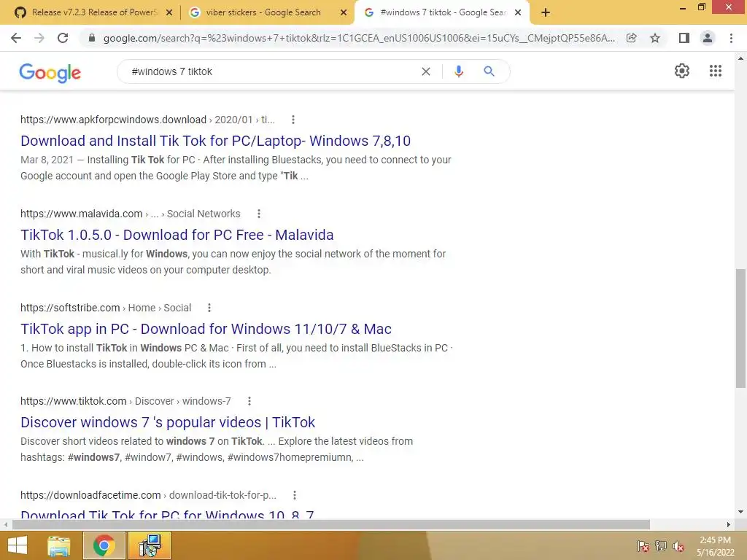This screenshot has height=560, width=747.
Task: Click the downloadfacetime.com URL text
Action: pos(90,495)
